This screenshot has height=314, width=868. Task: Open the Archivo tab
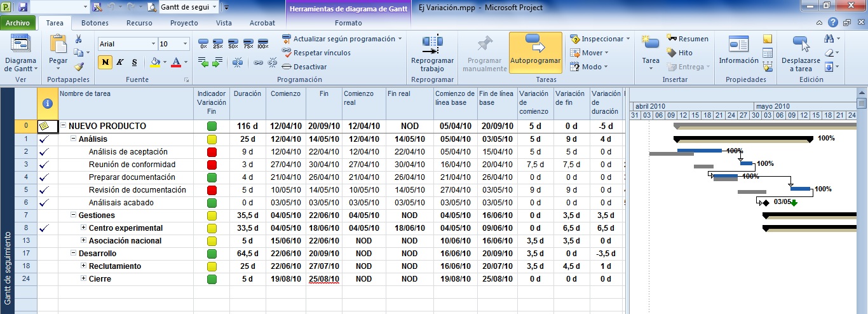tap(18, 23)
